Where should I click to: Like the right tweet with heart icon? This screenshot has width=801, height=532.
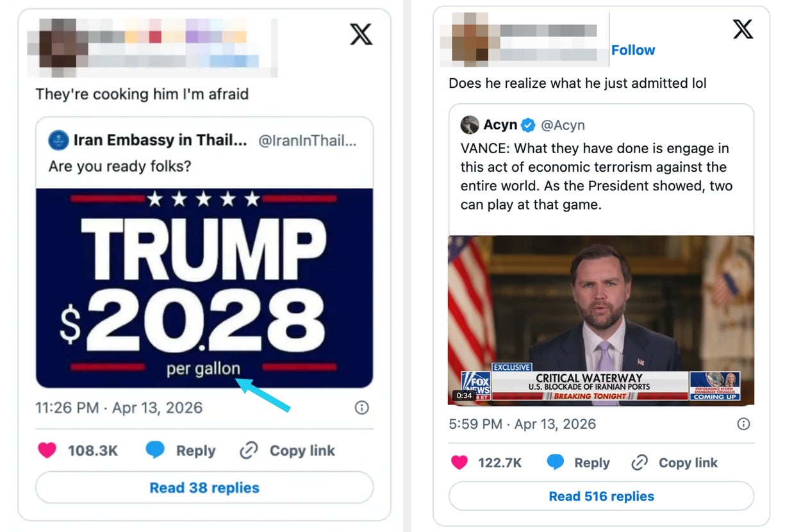click(459, 463)
